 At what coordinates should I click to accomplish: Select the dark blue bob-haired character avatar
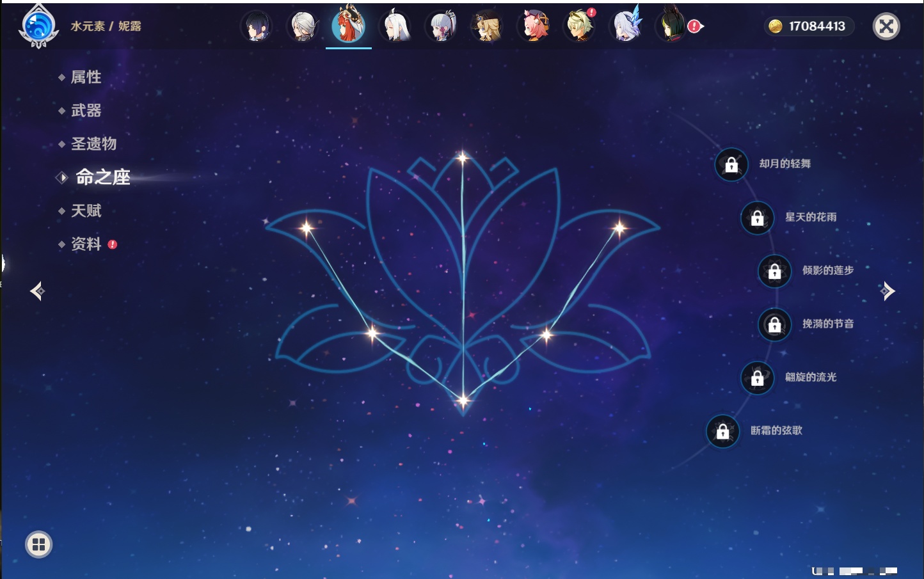pos(257,26)
